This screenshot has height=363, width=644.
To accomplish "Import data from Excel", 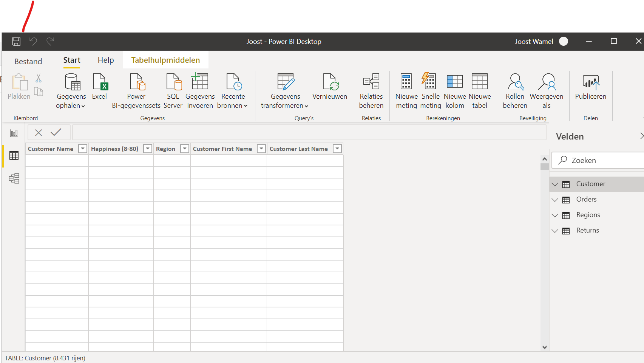I will [x=100, y=87].
